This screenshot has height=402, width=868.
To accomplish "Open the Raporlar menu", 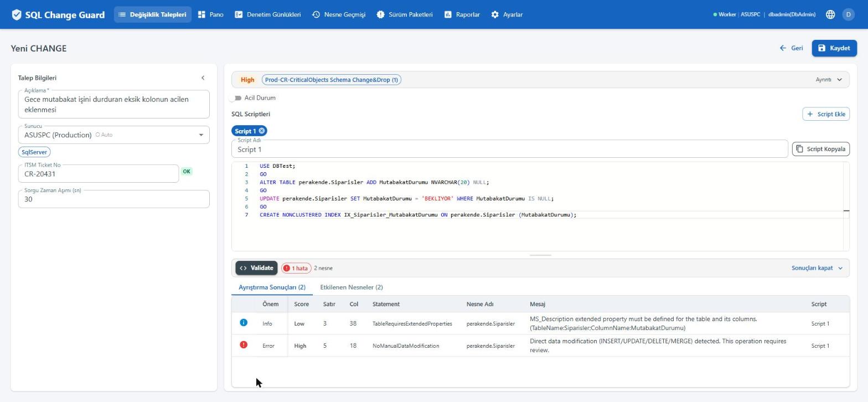I will tap(462, 14).
